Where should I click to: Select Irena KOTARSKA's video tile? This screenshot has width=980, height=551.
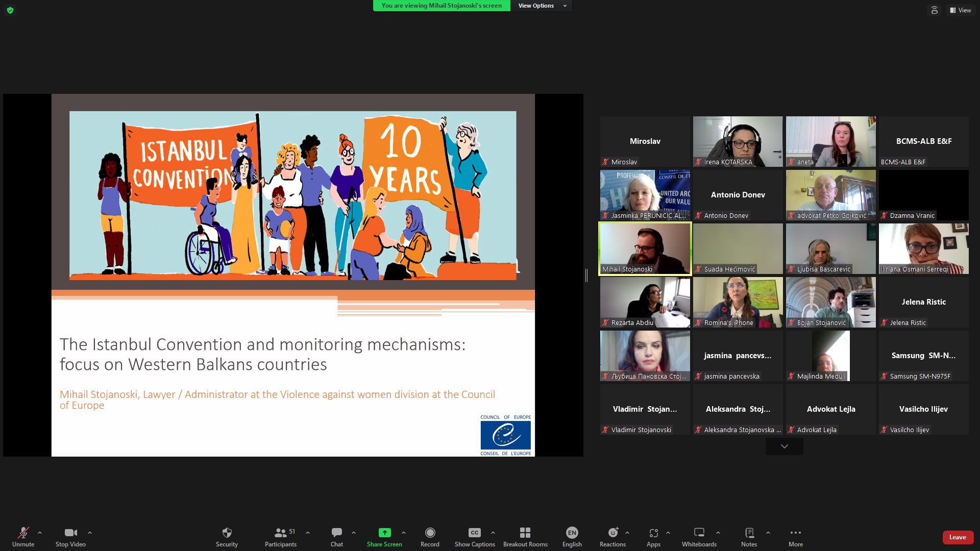click(x=738, y=141)
